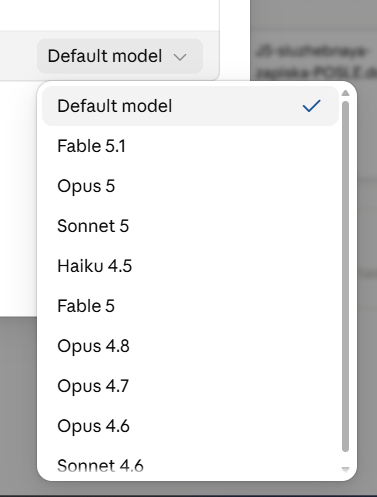The height and width of the screenshot is (497, 377).
Task: Click the scrollbar up arrow in the list
Action: (345, 93)
